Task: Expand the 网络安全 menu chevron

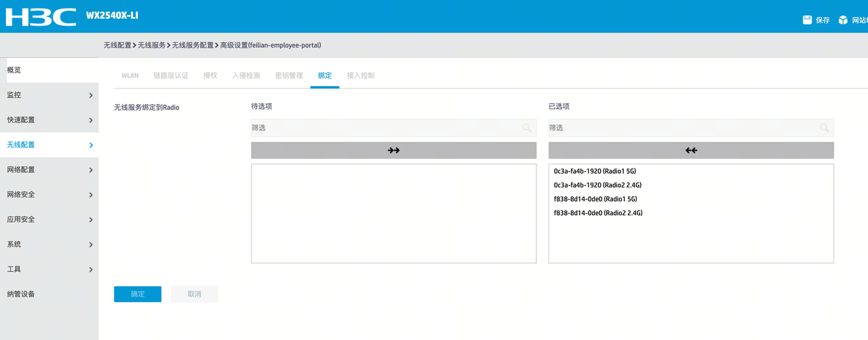Action: pyautogui.click(x=91, y=195)
